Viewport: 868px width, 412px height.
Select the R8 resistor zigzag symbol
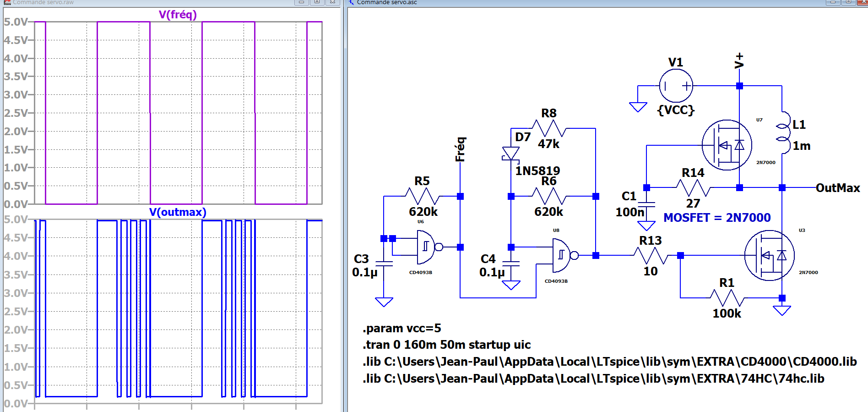549,128
